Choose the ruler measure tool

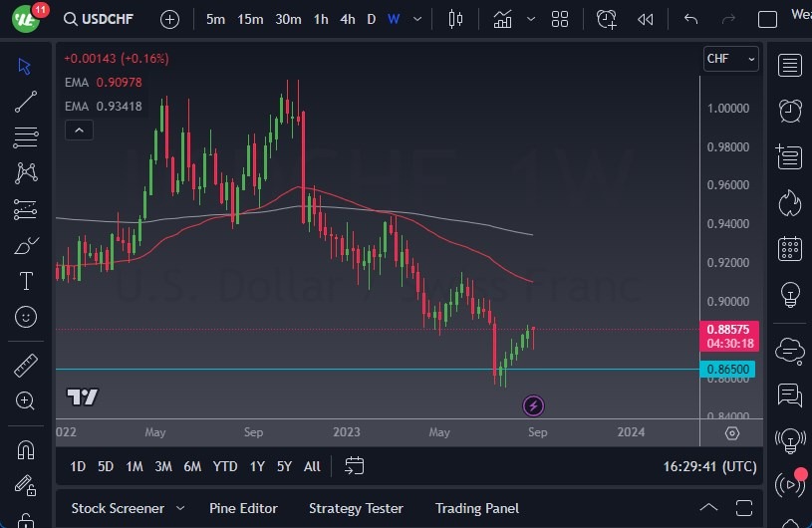(x=26, y=366)
